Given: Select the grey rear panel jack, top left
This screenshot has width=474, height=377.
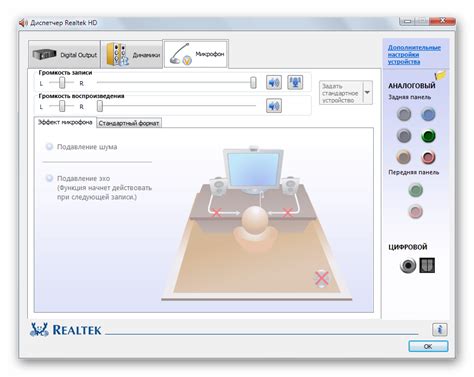Looking at the screenshot, I should [x=404, y=114].
